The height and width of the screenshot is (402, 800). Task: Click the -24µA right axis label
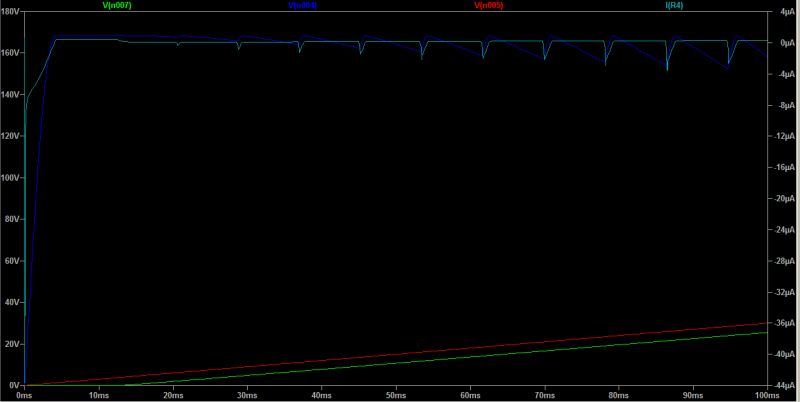pyautogui.click(x=785, y=230)
